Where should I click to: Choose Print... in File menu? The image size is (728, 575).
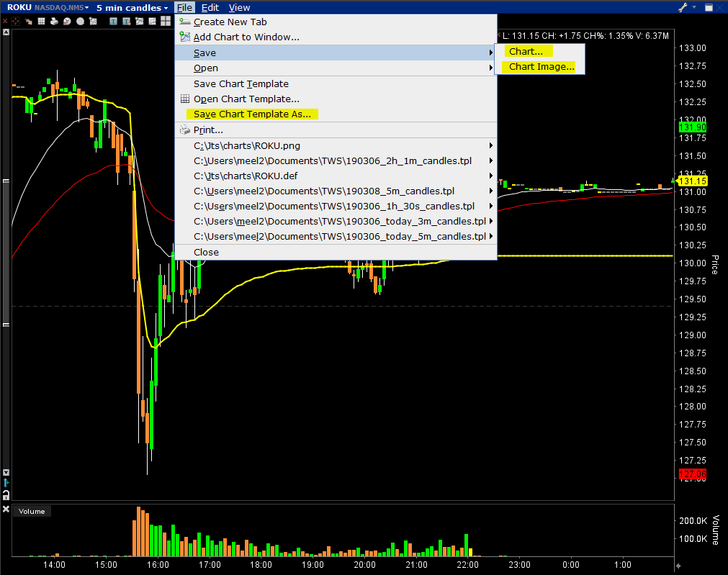point(336,130)
